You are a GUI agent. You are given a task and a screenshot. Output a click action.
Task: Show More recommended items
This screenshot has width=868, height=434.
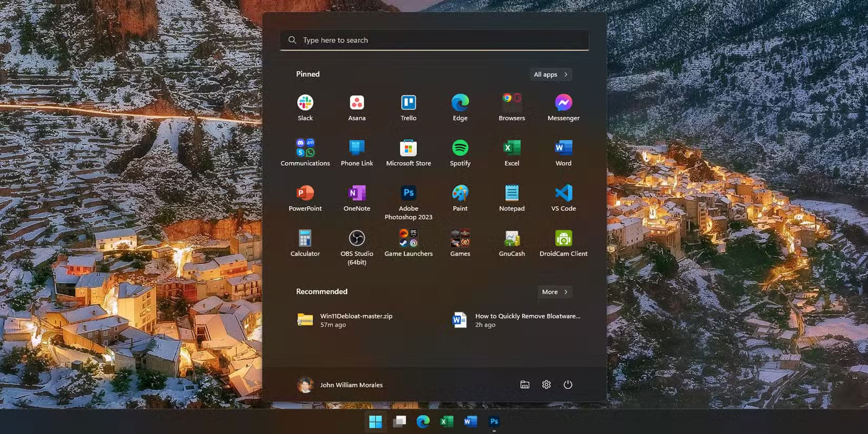tap(554, 292)
